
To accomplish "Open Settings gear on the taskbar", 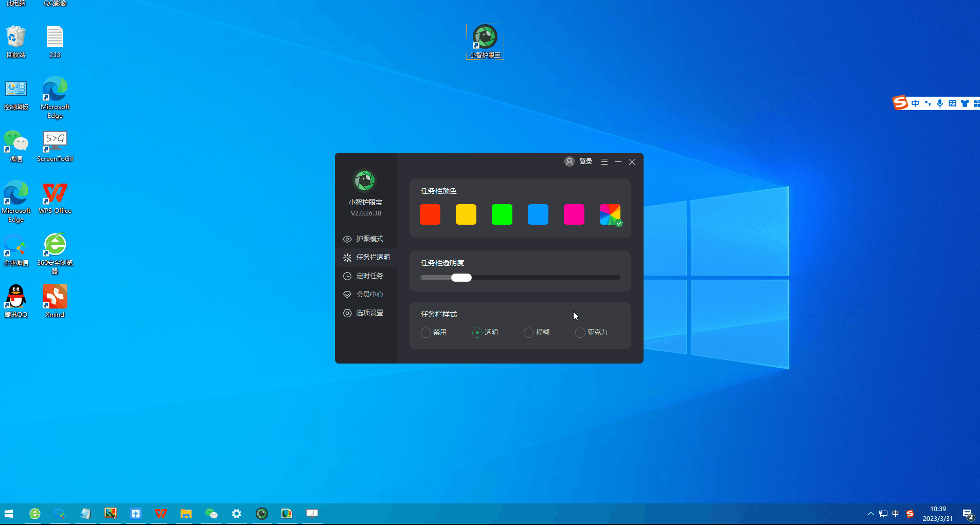I will click(x=237, y=514).
